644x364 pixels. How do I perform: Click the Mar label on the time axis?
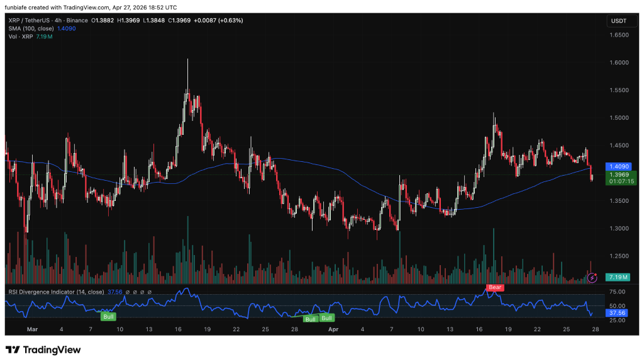coord(32,329)
